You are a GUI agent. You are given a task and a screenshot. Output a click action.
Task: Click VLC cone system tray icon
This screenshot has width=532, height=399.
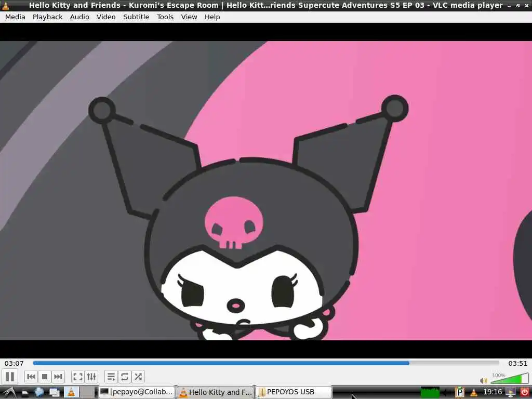click(474, 393)
